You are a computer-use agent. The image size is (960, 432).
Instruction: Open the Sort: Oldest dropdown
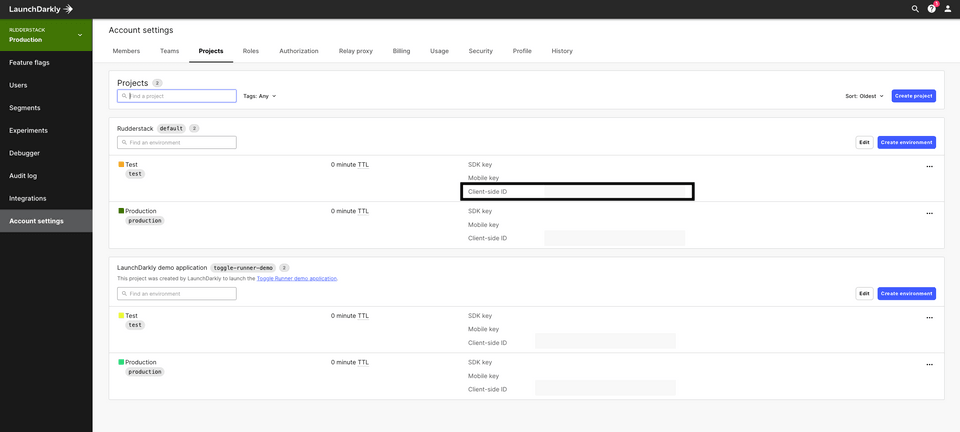pyautogui.click(x=864, y=96)
